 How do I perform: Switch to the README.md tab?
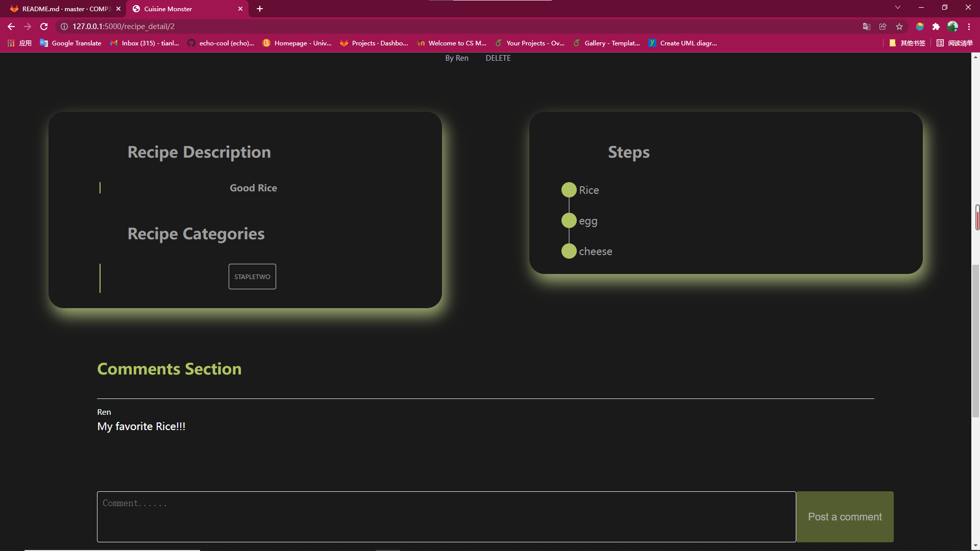tap(61, 9)
